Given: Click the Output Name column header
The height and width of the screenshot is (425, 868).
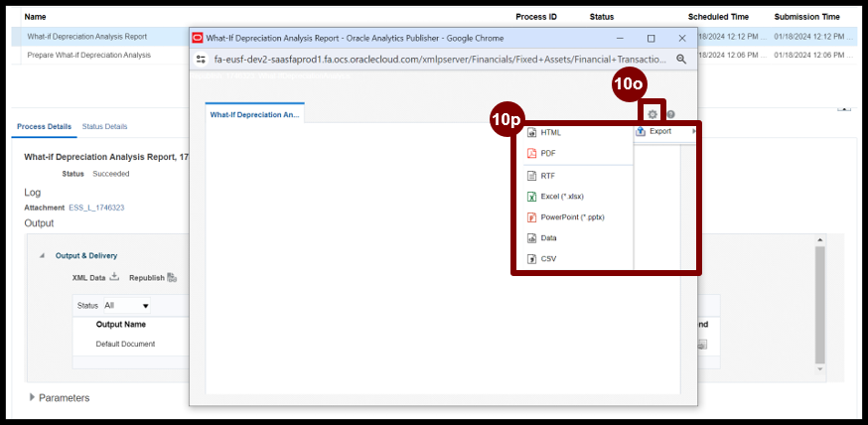Looking at the screenshot, I should tap(121, 325).
